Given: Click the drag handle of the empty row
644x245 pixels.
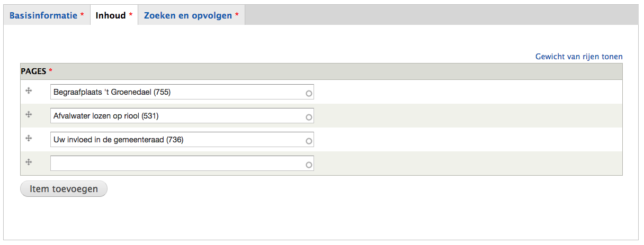Looking at the screenshot, I should [29, 162].
